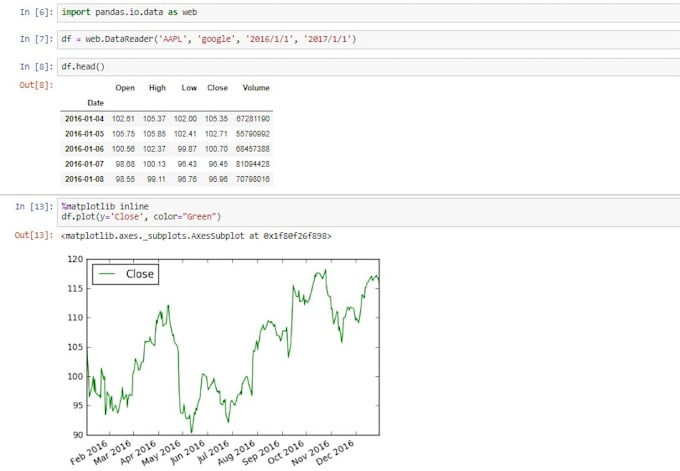Click the Date index header
This screenshot has width=680, height=471.
[x=95, y=103]
